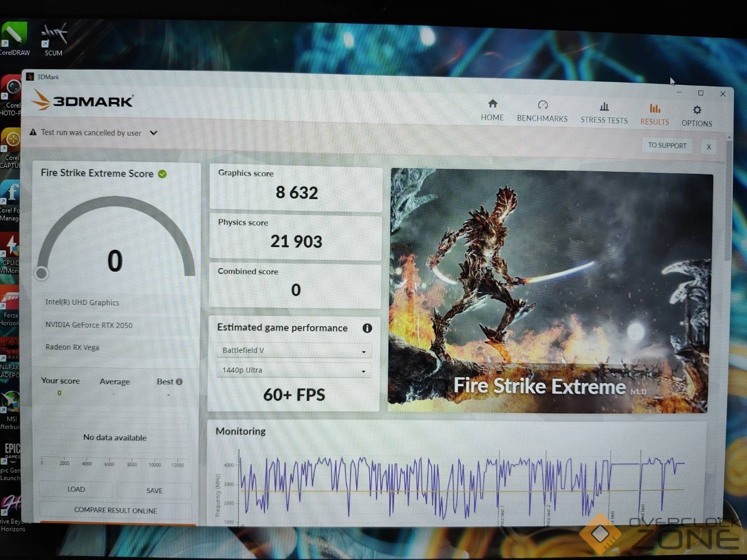Click the 'Monitoring' heading
Image resolution: width=747 pixels, height=560 pixels.
(x=241, y=431)
